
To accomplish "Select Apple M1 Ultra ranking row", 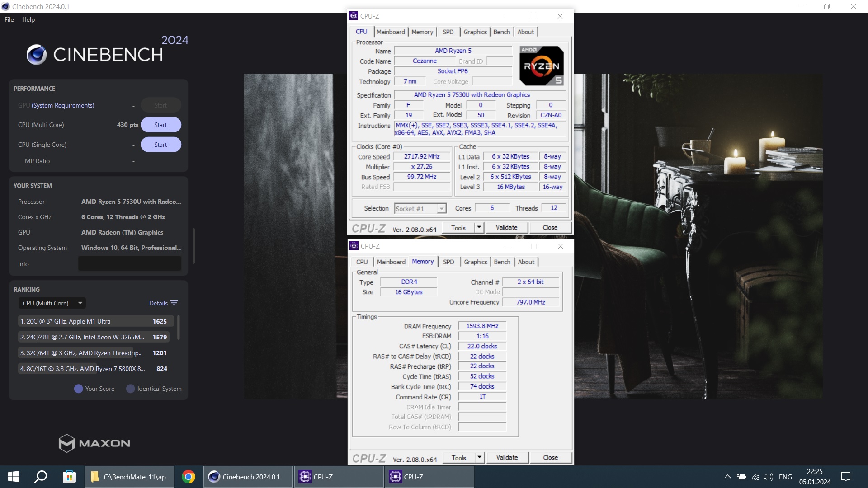I will [96, 321].
